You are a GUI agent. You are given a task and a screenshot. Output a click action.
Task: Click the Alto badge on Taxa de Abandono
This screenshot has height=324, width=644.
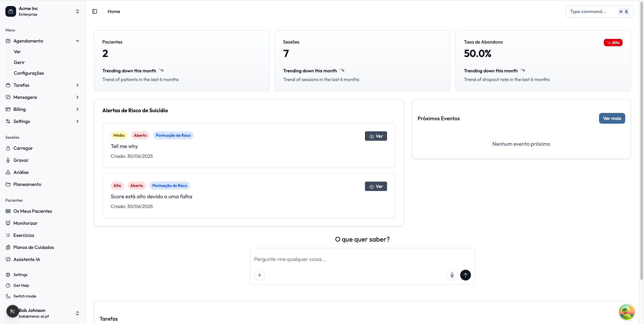tap(613, 43)
